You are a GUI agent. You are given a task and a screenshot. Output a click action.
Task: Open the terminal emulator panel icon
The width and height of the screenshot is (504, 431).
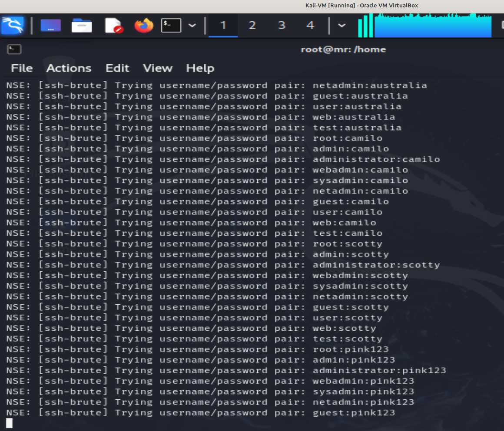coord(171,25)
